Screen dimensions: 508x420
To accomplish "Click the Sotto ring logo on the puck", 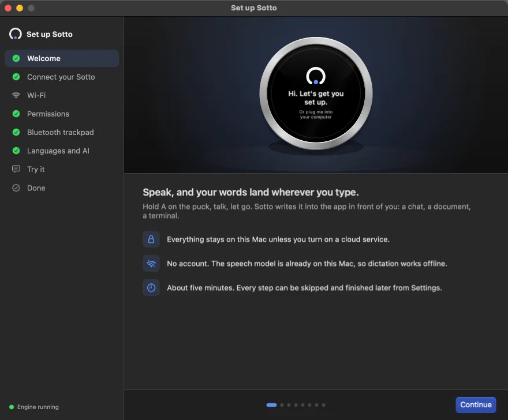I will click(316, 76).
